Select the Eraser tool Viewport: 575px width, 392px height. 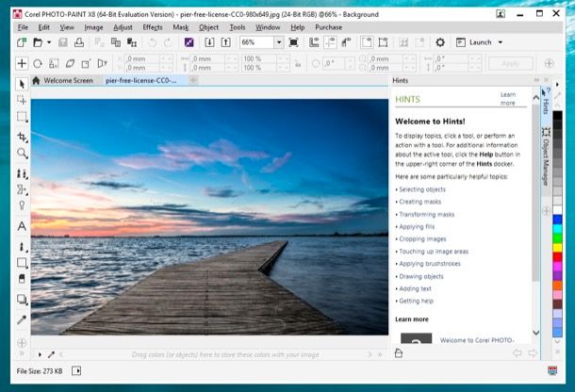pos(22,279)
